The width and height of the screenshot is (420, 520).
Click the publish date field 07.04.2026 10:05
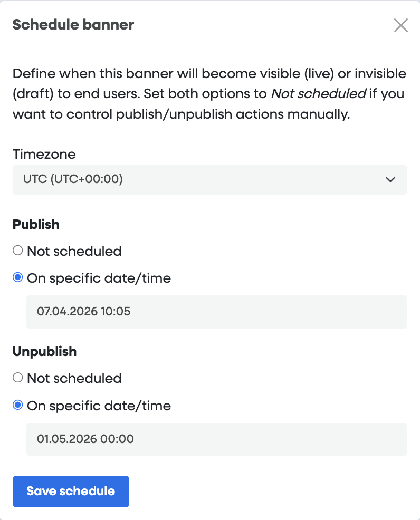[x=216, y=312]
